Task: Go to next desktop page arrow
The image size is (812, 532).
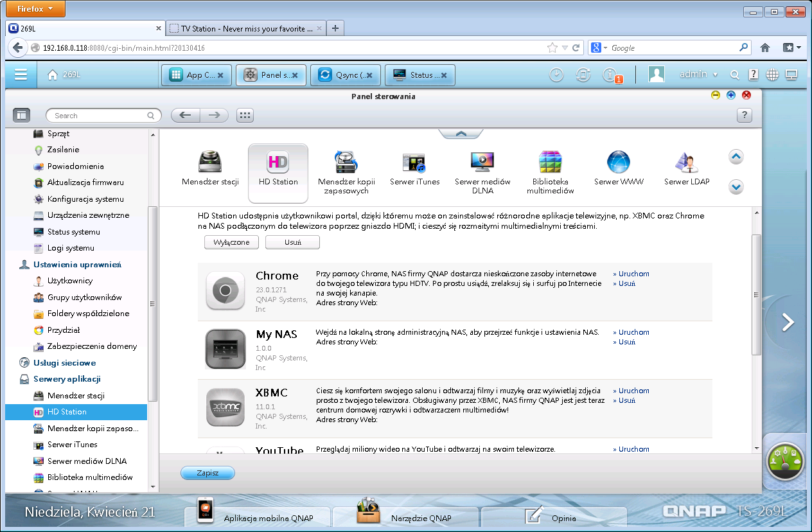Action: 788,322
